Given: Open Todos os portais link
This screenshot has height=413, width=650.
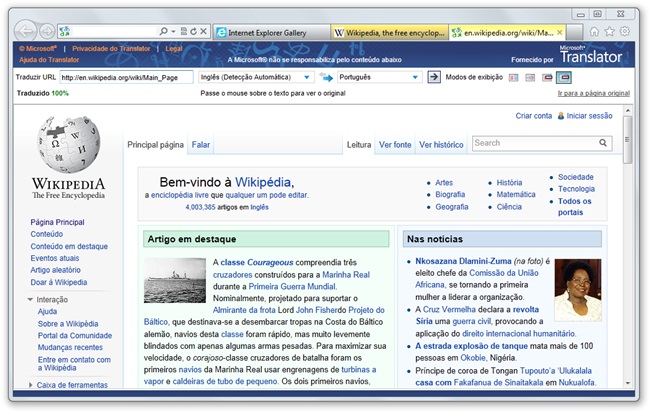Looking at the screenshot, I should tap(575, 206).
